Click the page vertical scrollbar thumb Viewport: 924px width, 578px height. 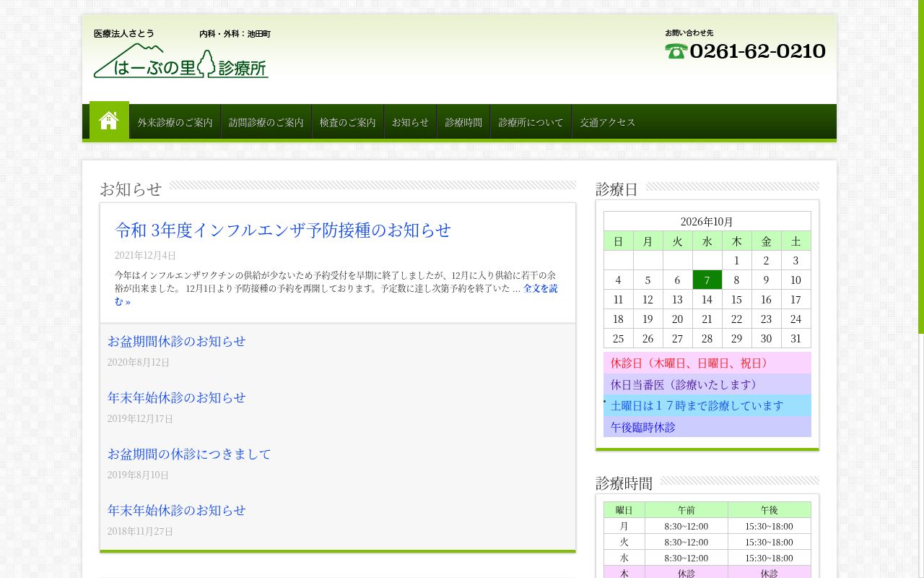[x=921, y=166]
